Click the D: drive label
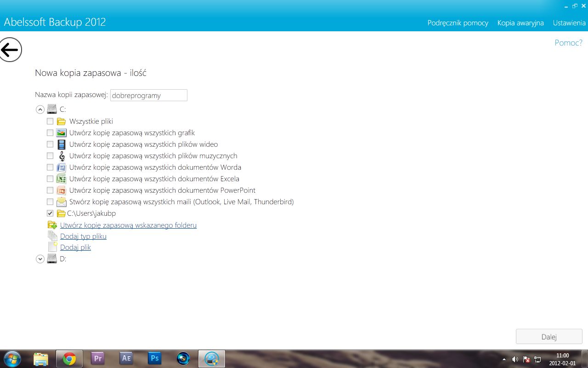The height and width of the screenshot is (368, 588). pos(63,259)
